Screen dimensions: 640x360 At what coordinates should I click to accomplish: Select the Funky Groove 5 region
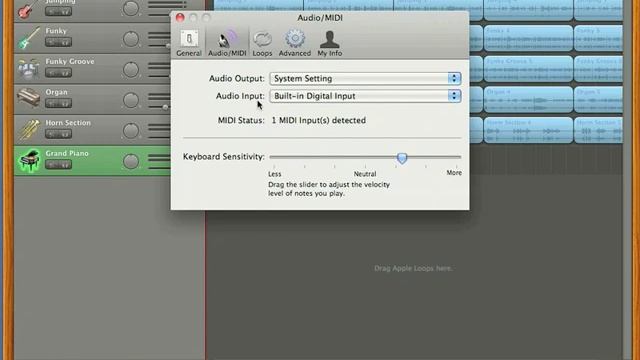(x=528, y=69)
